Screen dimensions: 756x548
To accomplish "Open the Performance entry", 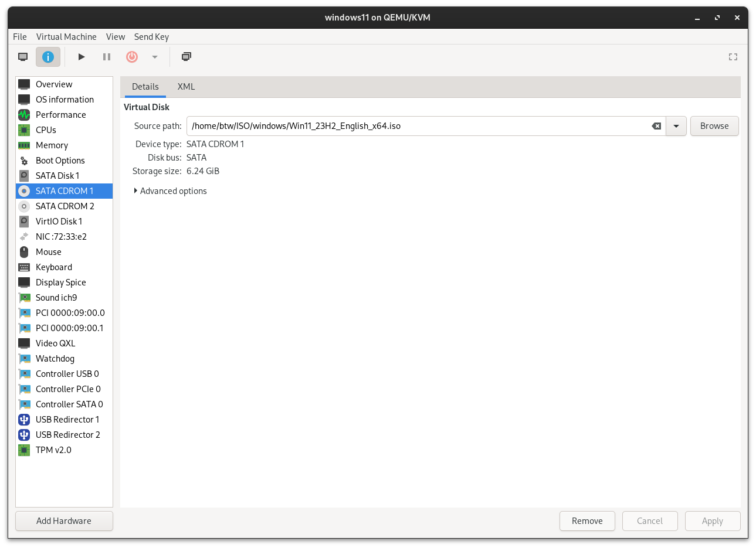I will (64, 115).
